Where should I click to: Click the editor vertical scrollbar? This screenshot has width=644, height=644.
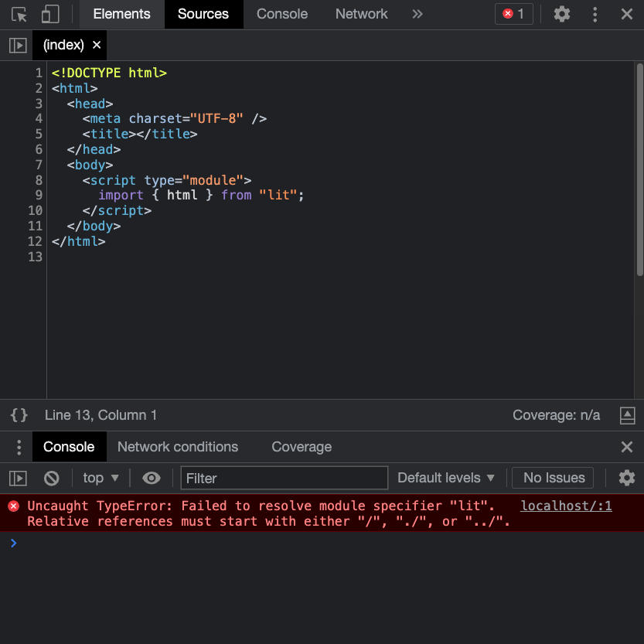pyautogui.click(x=639, y=169)
